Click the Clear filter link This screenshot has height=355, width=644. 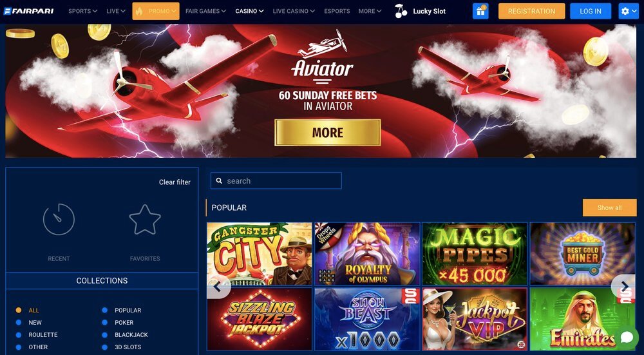175,182
